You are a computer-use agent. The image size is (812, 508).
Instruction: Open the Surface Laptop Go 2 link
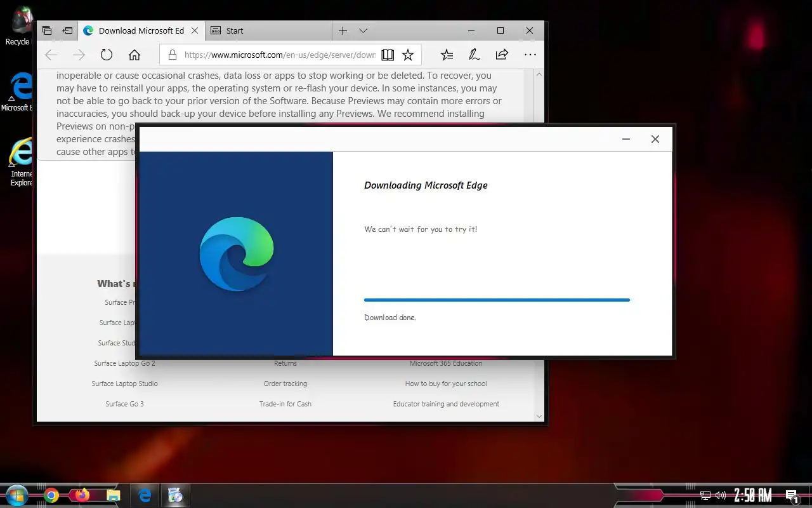(x=125, y=363)
